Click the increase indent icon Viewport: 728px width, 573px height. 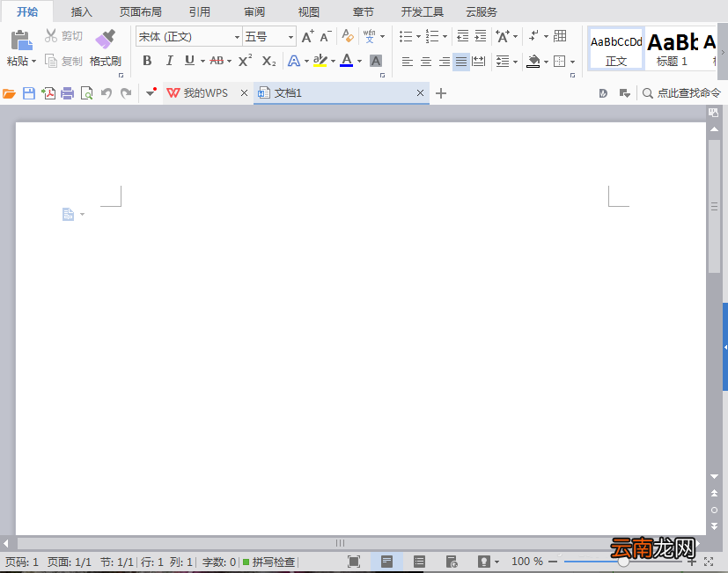pyautogui.click(x=481, y=36)
